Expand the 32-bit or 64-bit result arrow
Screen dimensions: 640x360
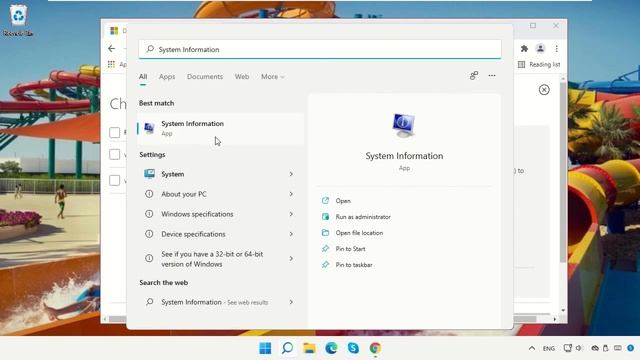pyautogui.click(x=291, y=258)
